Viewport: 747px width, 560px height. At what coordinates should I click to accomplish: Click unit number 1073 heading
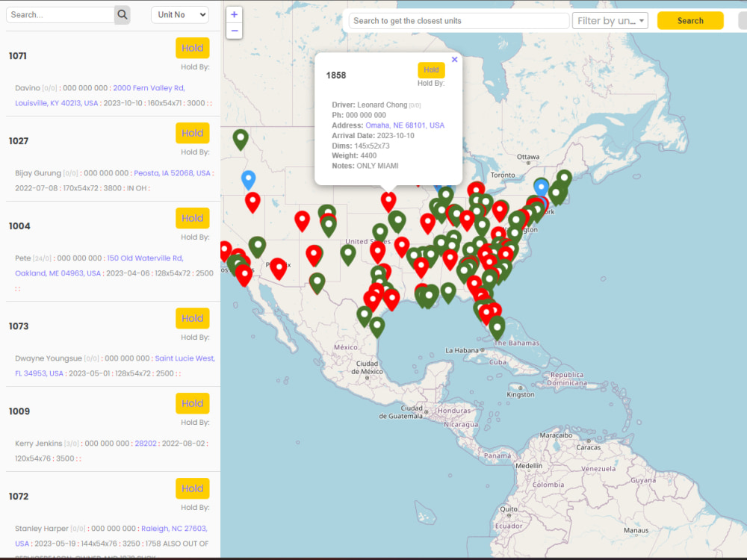coord(19,326)
